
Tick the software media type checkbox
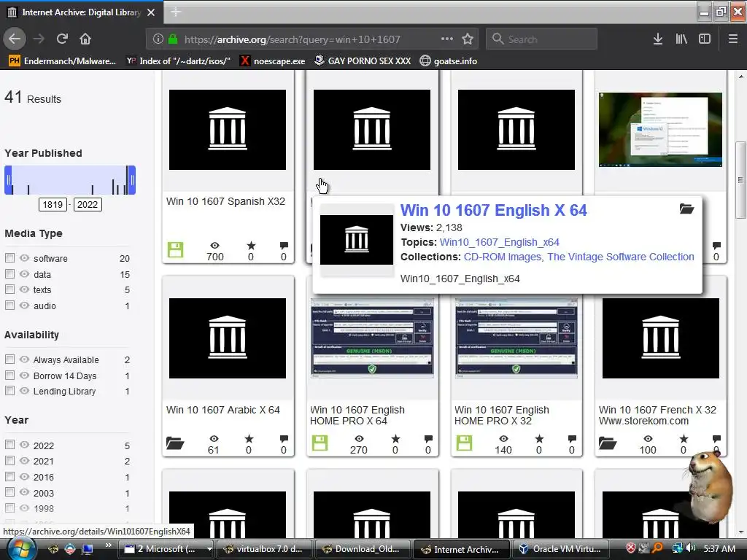click(x=9, y=257)
